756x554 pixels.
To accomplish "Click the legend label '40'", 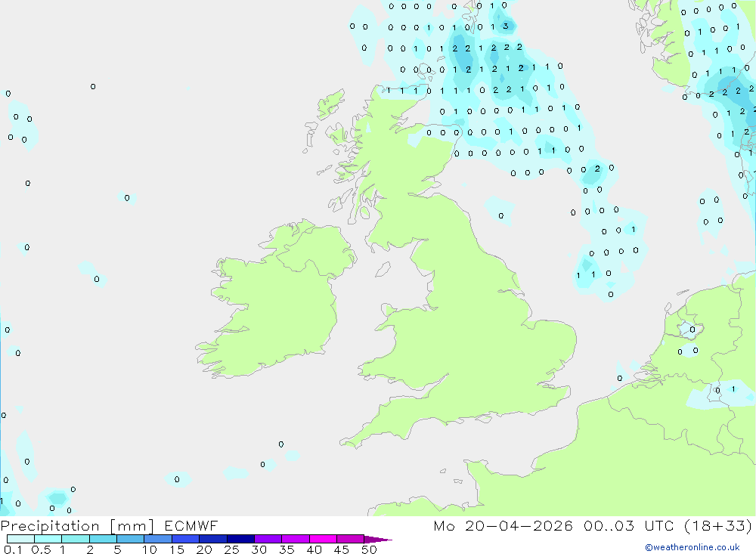I will click(x=314, y=549).
